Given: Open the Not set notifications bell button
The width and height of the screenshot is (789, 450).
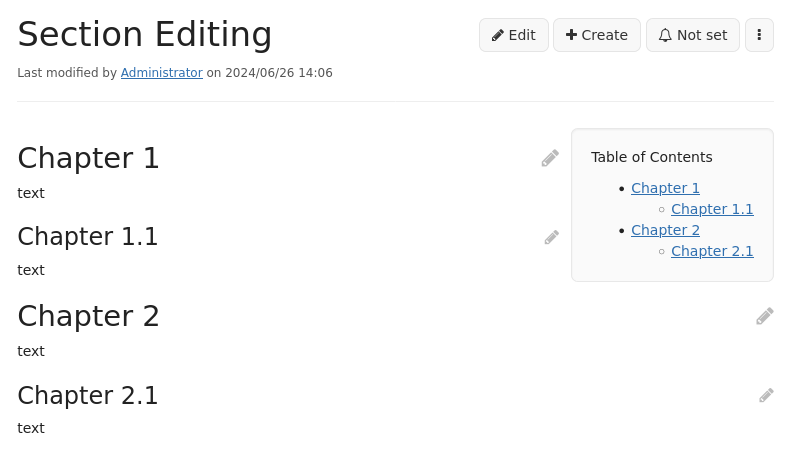Looking at the screenshot, I should 693,35.
